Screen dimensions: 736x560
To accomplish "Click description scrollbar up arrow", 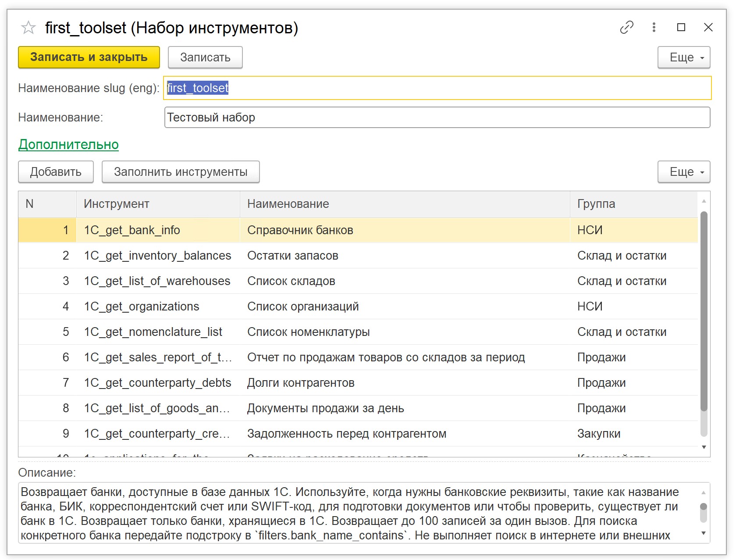I will point(704,492).
